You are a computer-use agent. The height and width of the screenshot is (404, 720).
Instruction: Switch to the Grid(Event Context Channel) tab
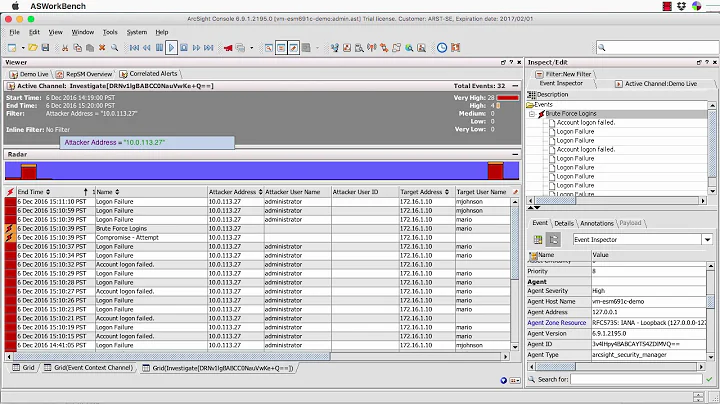click(x=88, y=368)
